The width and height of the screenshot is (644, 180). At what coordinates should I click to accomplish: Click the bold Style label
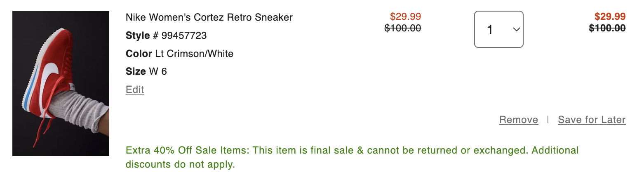coord(138,36)
